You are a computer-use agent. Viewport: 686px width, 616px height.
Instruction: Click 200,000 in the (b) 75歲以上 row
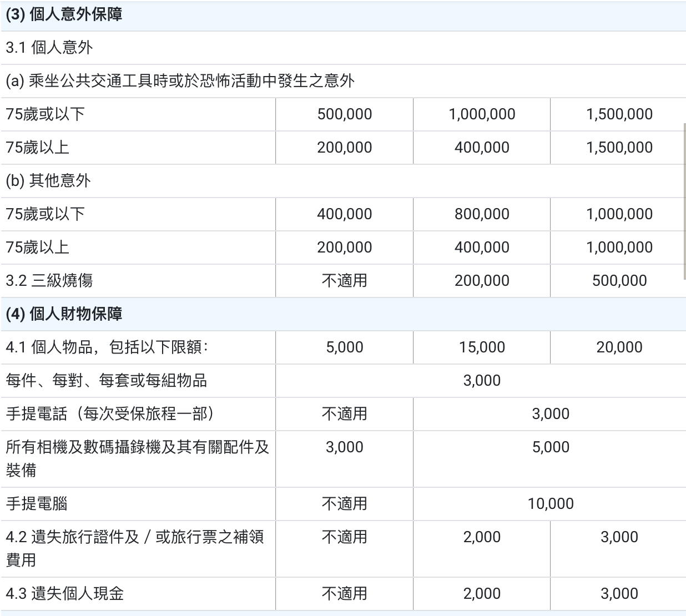pos(345,248)
